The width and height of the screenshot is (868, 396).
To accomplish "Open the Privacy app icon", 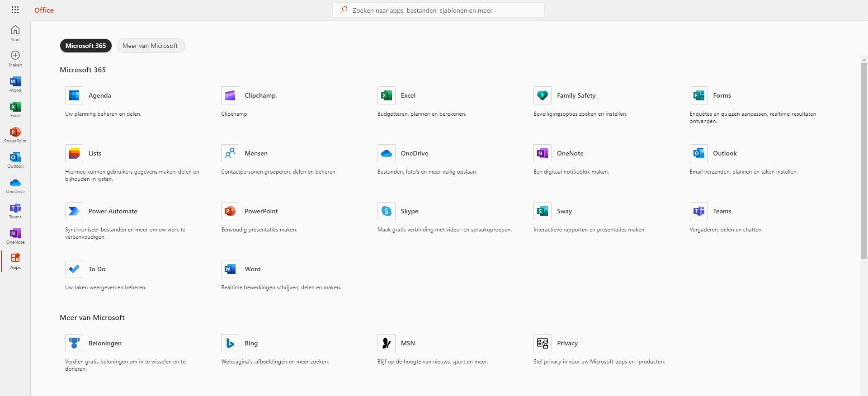I will tap(542, 343).
